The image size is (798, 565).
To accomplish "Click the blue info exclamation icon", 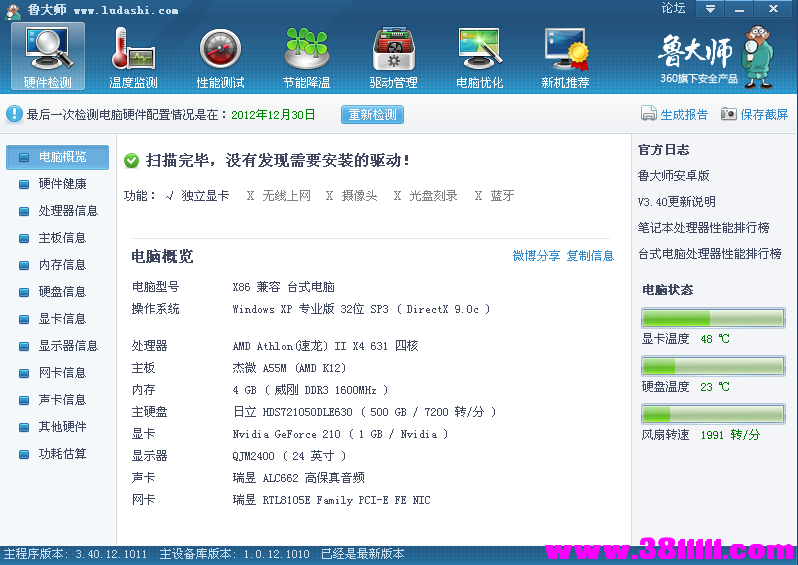I will (14, 114).
